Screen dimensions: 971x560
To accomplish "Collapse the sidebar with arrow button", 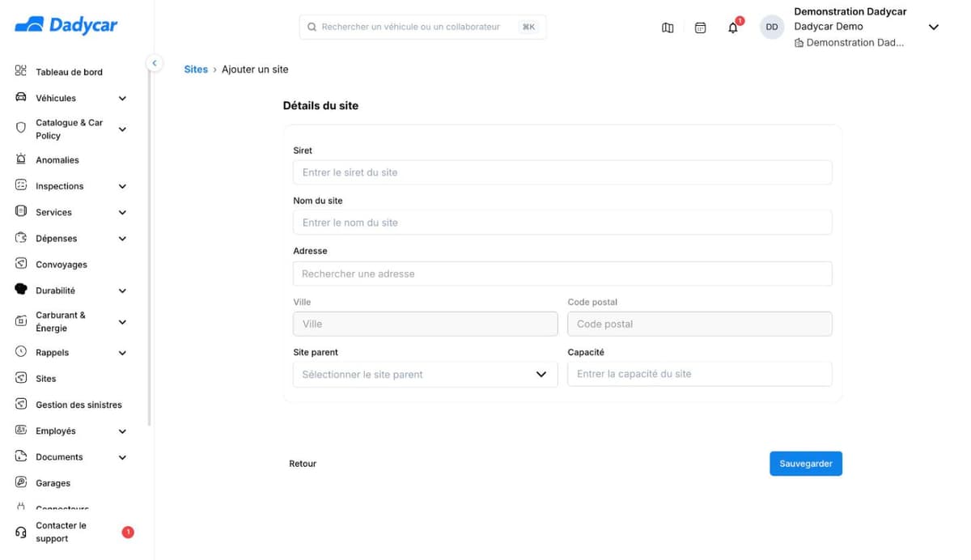I will click(x=154, y=63).
